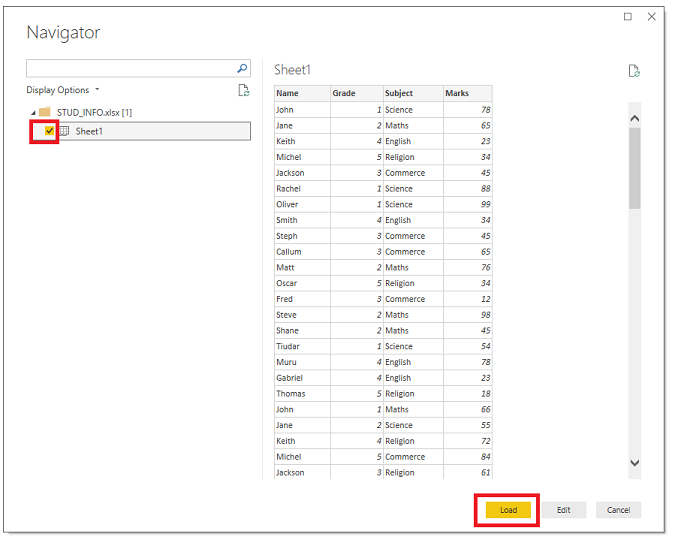Click preview refresh icon right of Sheet1 heading

tap(634, 71)
